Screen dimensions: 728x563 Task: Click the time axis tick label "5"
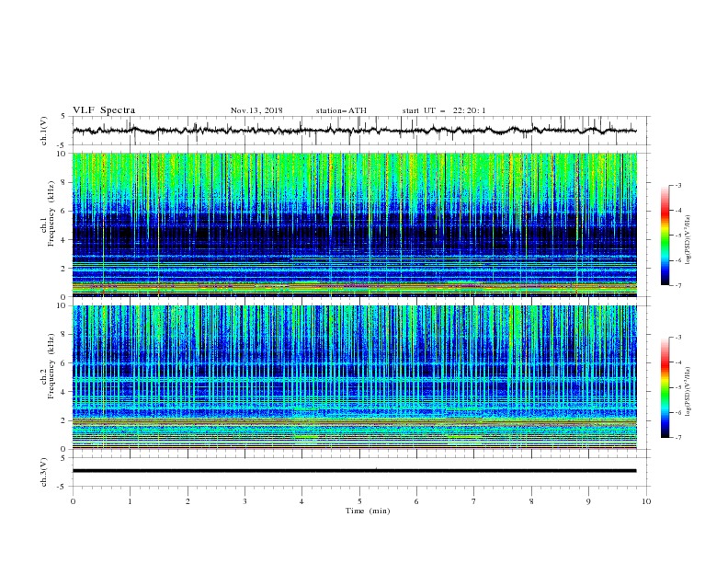point(359,501)
